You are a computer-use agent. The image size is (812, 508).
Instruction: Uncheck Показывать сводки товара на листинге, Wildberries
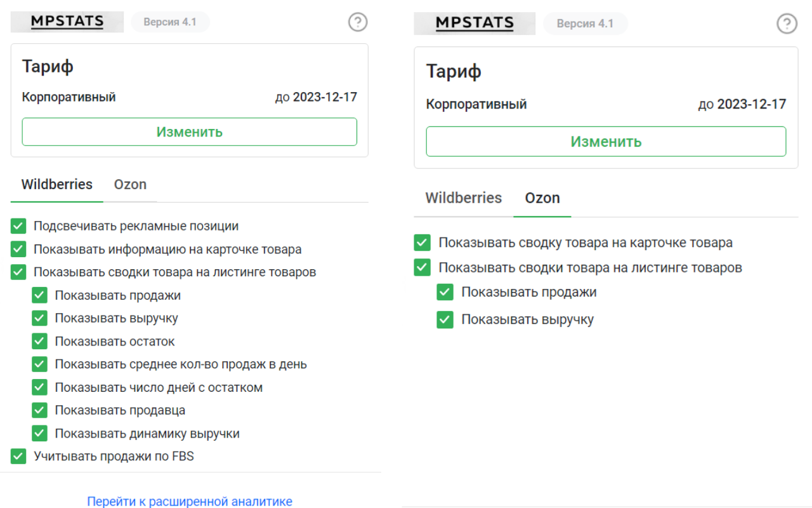[x=18, y=272]
